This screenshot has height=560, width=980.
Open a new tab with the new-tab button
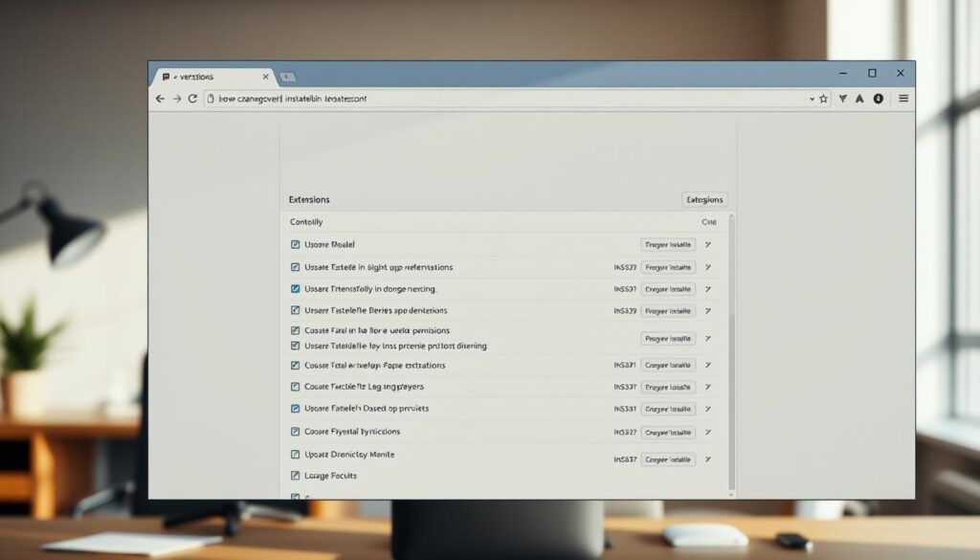288,77
